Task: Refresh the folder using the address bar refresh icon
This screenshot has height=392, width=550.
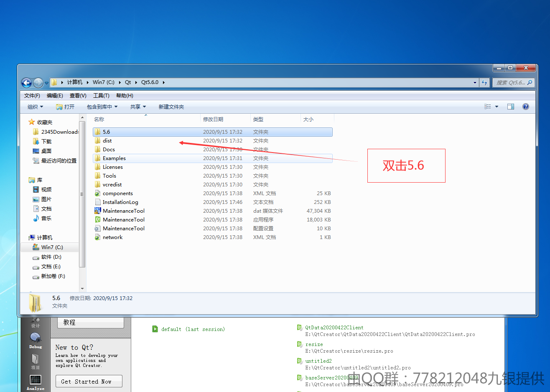Action: 484,82
